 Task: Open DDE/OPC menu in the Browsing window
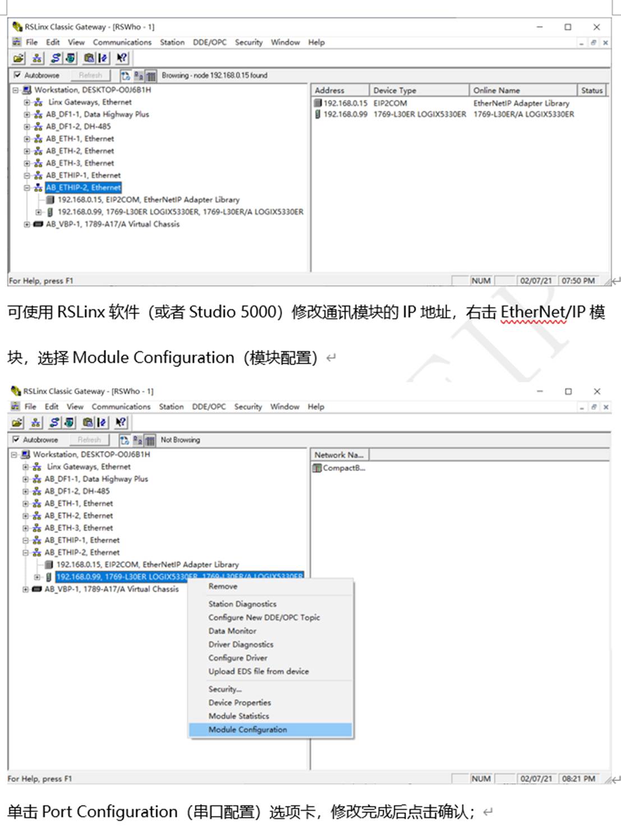210,42
